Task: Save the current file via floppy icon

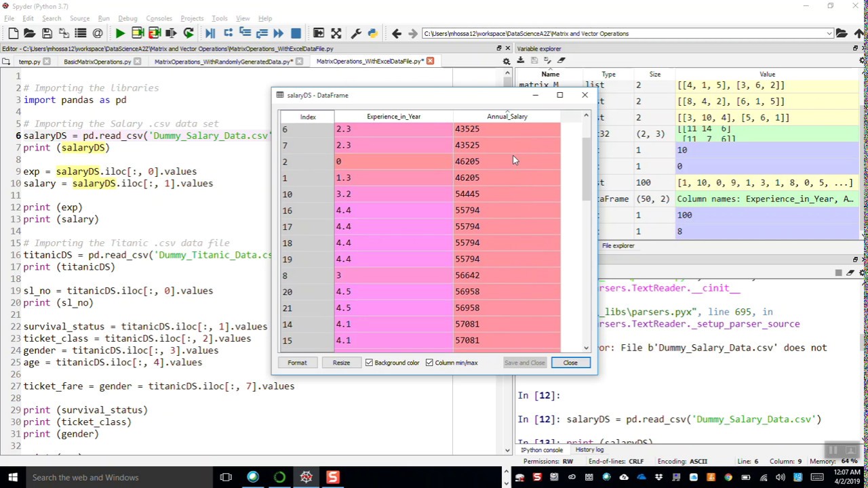Action: pyautogui.click(x=47, y=33)
